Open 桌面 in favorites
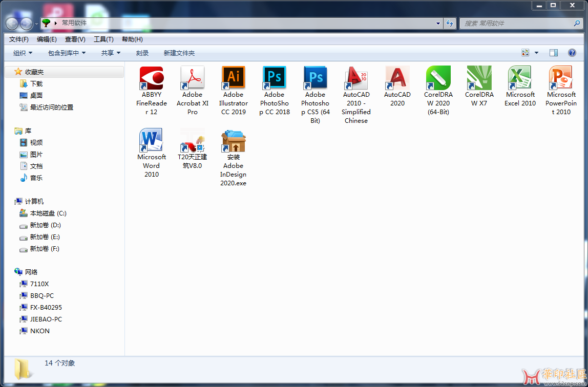 36,96
